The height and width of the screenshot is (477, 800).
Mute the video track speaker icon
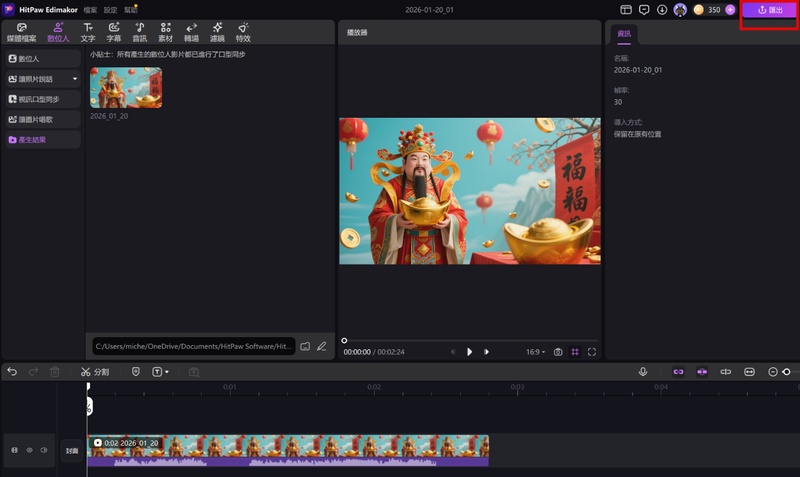coord(44,450)
